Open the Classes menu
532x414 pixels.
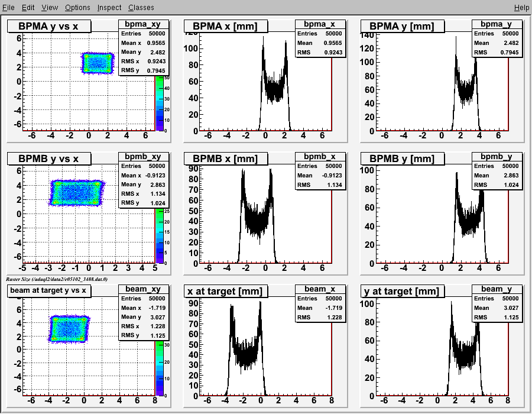pos(141,8)
